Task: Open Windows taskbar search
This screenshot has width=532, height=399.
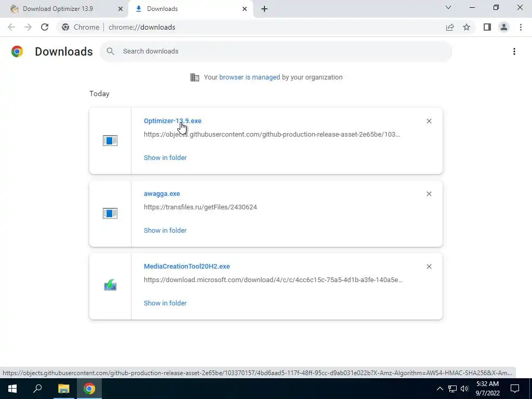Action: tap(37, 389)
